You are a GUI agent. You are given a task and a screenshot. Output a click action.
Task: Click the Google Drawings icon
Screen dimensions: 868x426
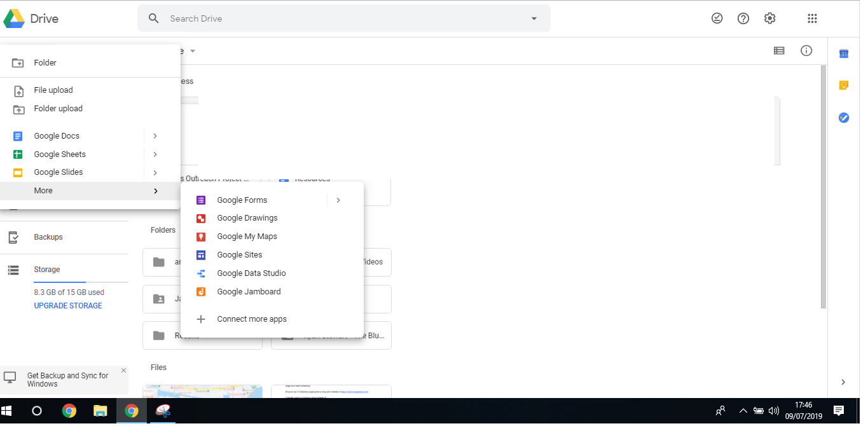pyautogui.click(x=201, y=218)
